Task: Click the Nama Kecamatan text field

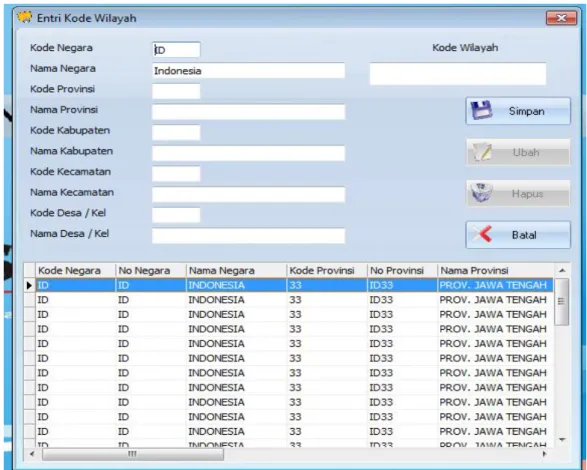Action: click(249, 195)
